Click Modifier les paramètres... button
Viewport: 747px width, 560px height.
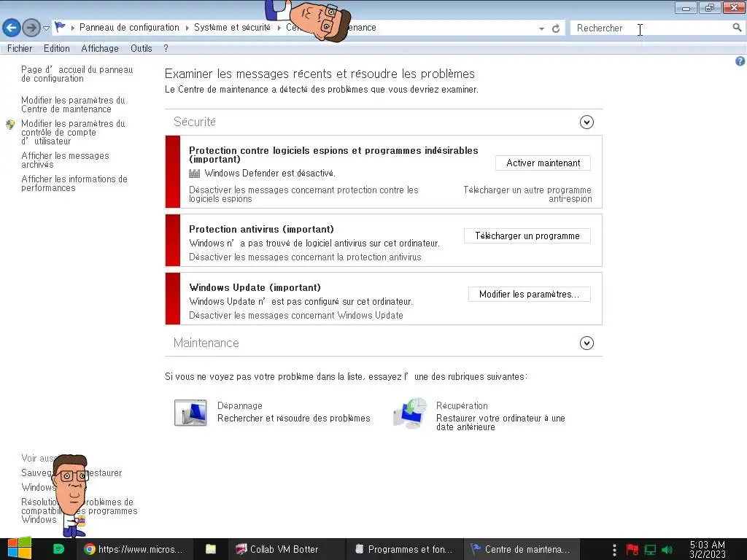(530, 295)
